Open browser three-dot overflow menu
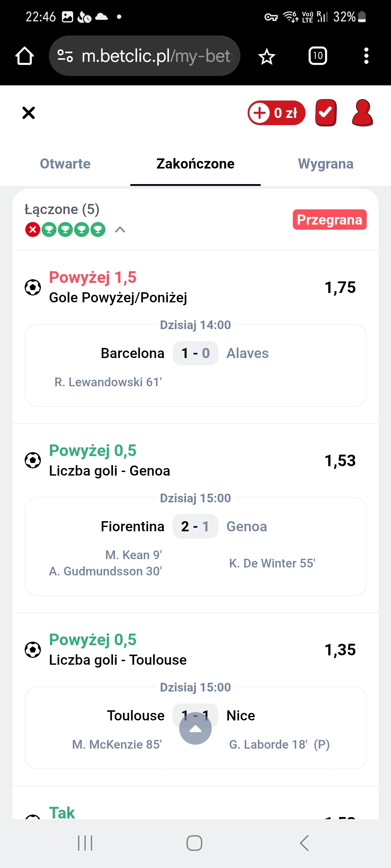The width and height of the screenshot is (391, 868). (366, 56)
